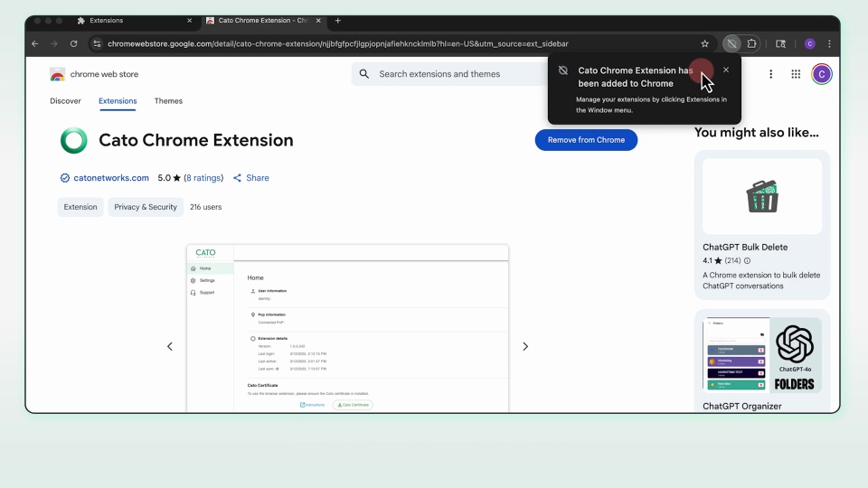The height and width of the screenshot is (488, 868).
Task: Show next screenshot in carousel
Action: pyautogui.click(x=525, y=346)
